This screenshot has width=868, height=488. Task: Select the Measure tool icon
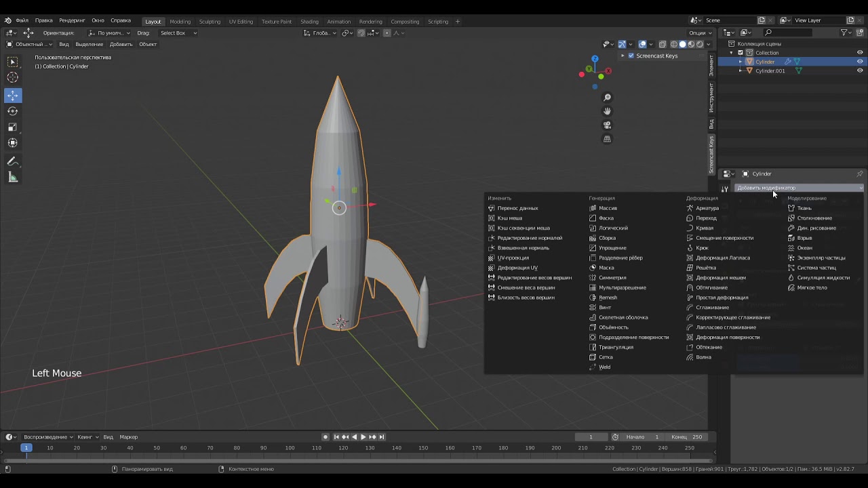13,178
